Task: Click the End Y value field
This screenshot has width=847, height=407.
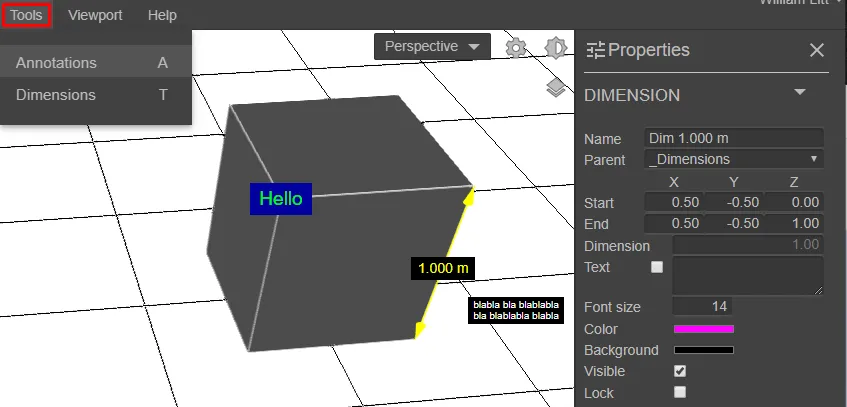Action: 734,223
